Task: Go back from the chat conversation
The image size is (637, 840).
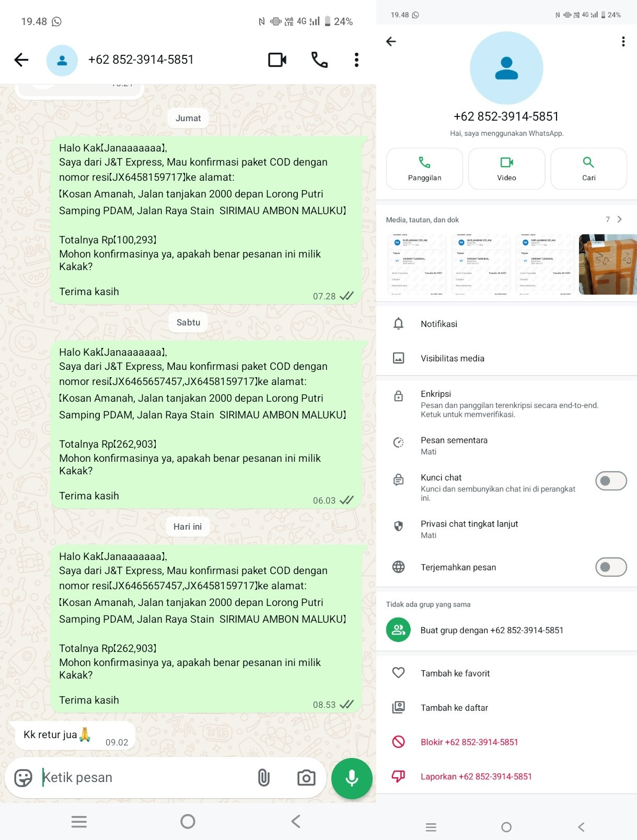Action: coord(21,60)
